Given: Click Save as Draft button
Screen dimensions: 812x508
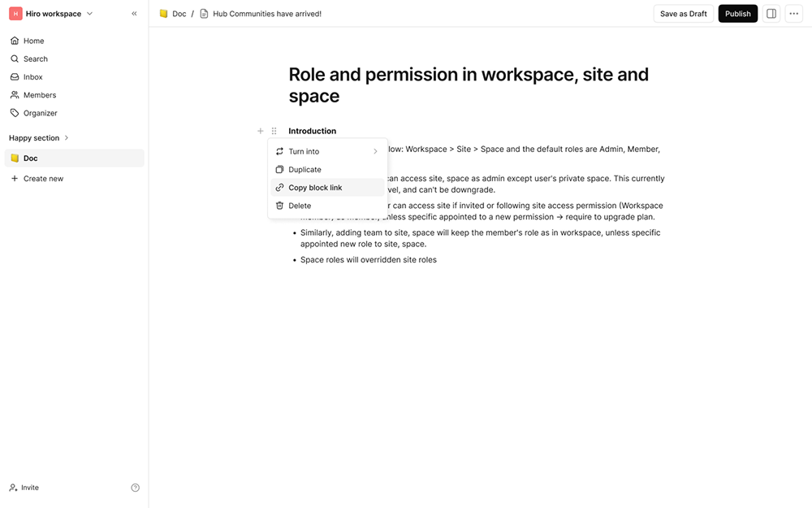Looking at the screenshot, I should pyautogui.click(x=683, y=14).
